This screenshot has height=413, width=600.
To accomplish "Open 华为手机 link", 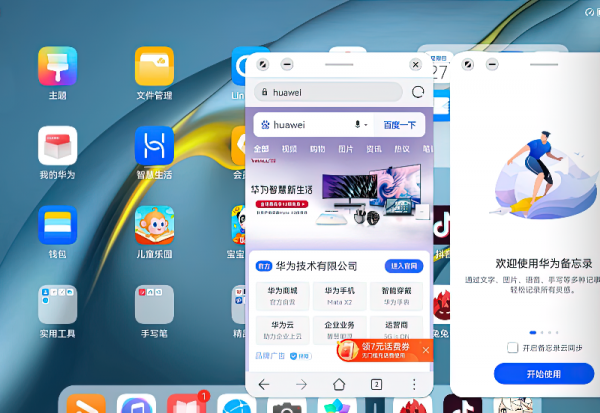I will tap(339, 296).
